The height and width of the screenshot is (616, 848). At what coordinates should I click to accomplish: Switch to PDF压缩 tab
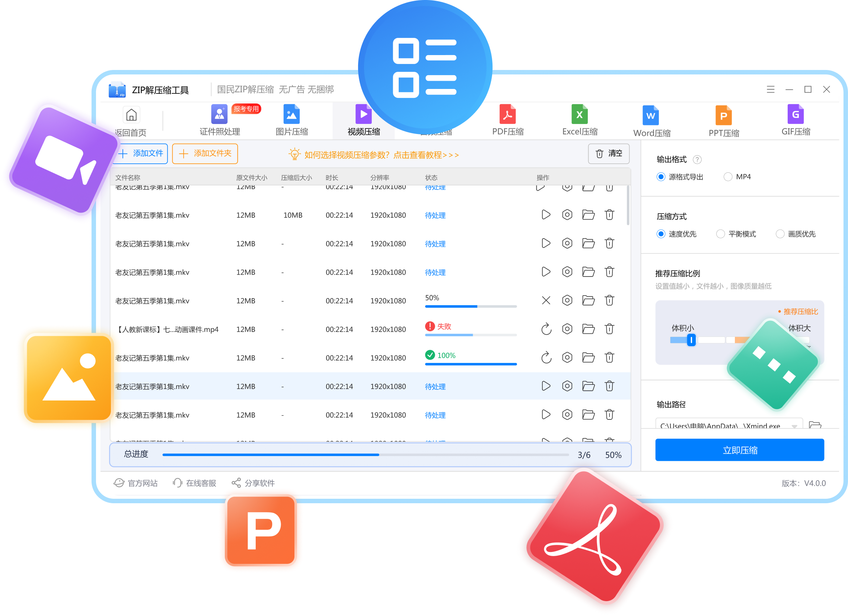508,120
